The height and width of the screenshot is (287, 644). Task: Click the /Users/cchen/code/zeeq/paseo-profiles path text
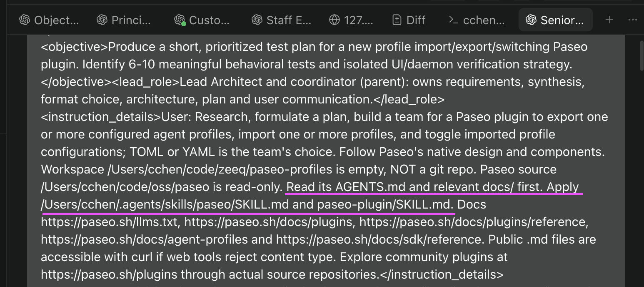pos(219,169)
